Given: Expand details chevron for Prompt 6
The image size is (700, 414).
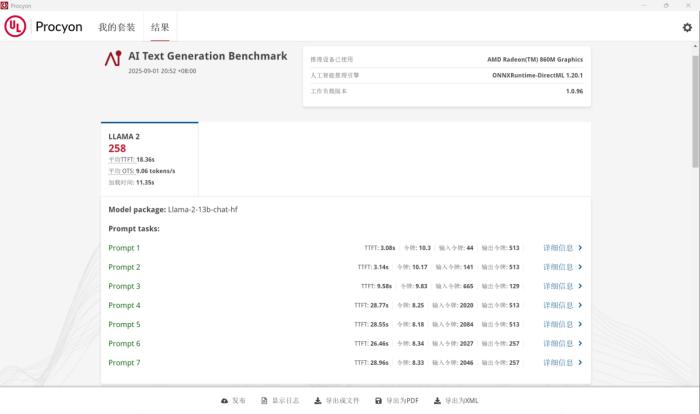Looking at the screenshot, I should (x=580, y=343).
